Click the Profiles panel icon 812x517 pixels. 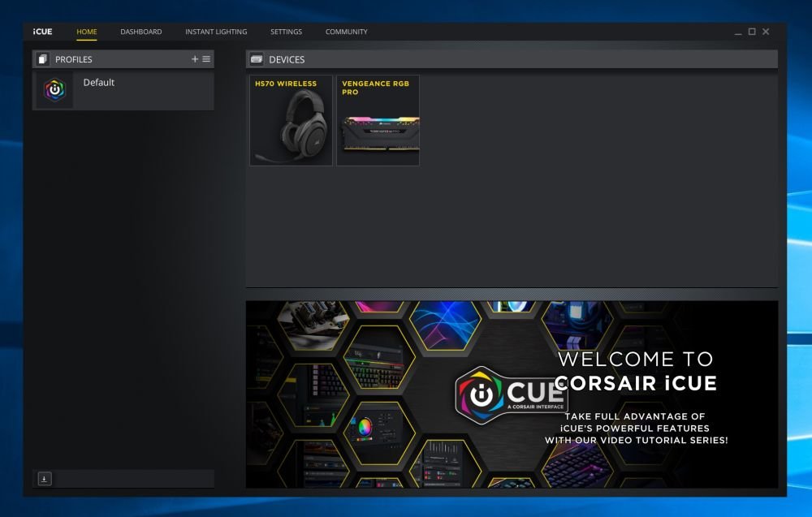click(42, 59)
